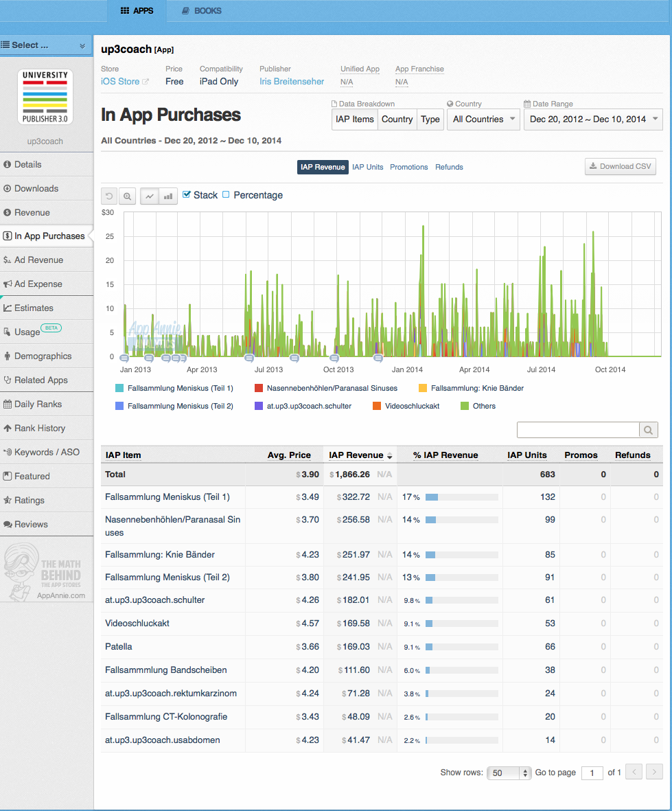Viewport: 672px width, 811px height.
Task: Select the IAP Units tab
Action: (367, 167)
